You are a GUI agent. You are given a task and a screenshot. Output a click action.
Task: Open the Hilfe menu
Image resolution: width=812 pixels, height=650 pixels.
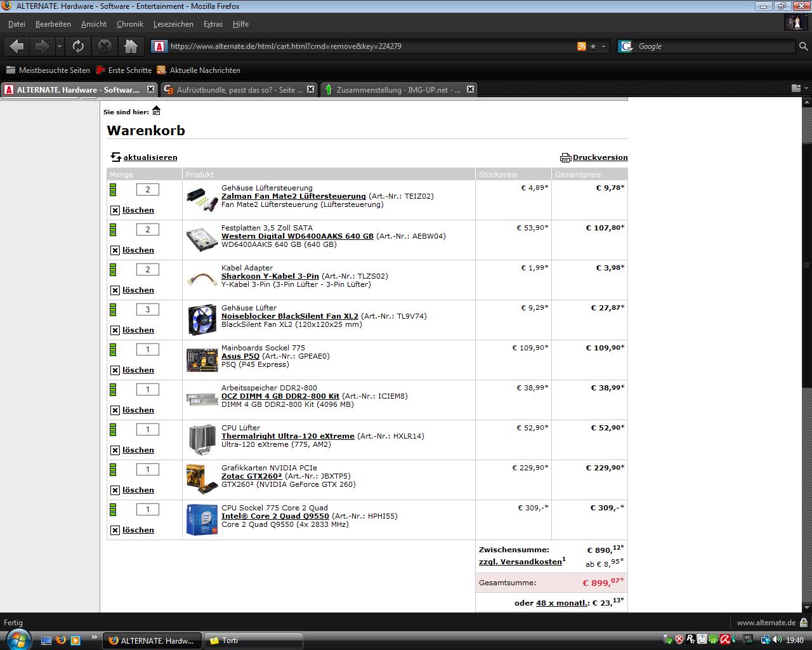240,24
